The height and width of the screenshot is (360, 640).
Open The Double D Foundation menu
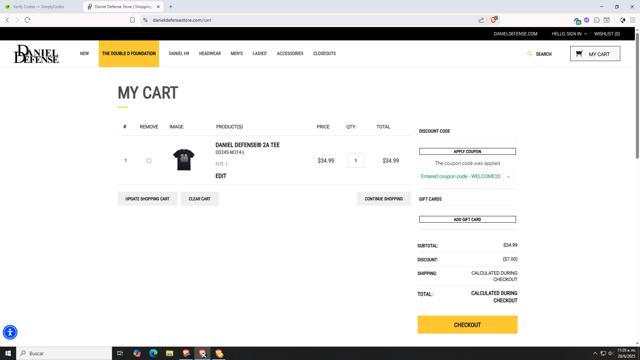pos(129,53)
